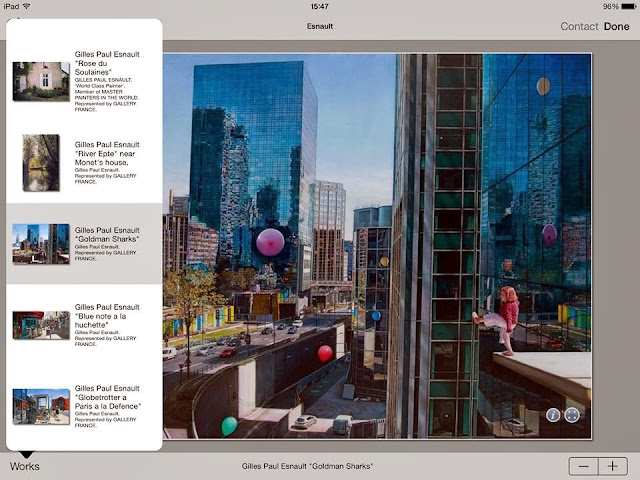Image resolution: width=640 pixels, height=480 pixels.
Task: Select the "Goldman Sharks" thumbnail
Action: click(41, 244)
